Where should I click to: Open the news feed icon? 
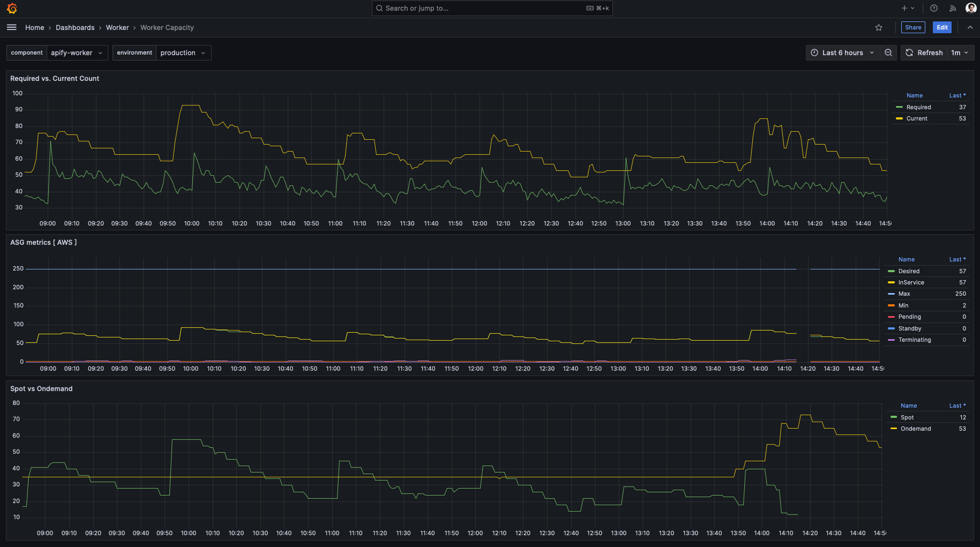(953, 8)
